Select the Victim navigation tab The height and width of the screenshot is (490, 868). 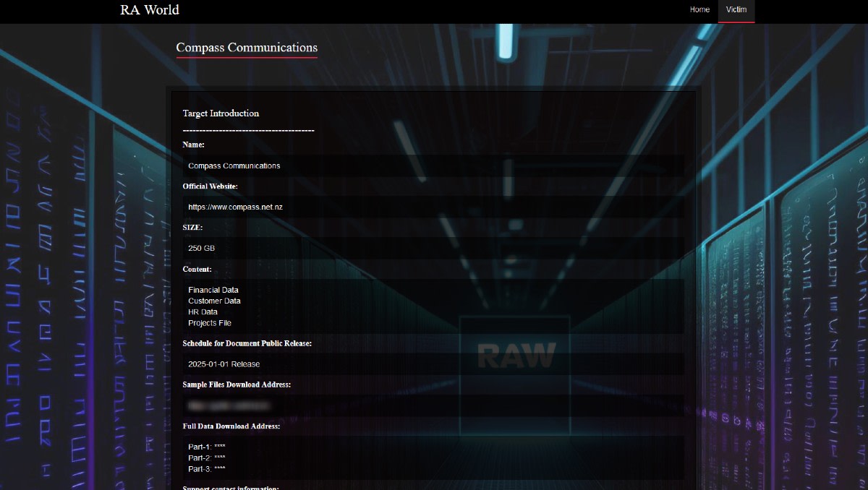coord(736,10)
